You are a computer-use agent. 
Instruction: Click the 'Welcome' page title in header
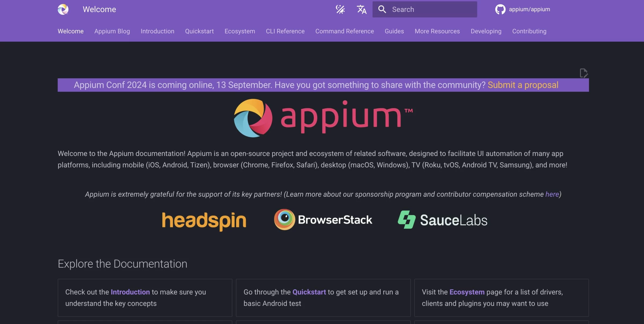99,9
